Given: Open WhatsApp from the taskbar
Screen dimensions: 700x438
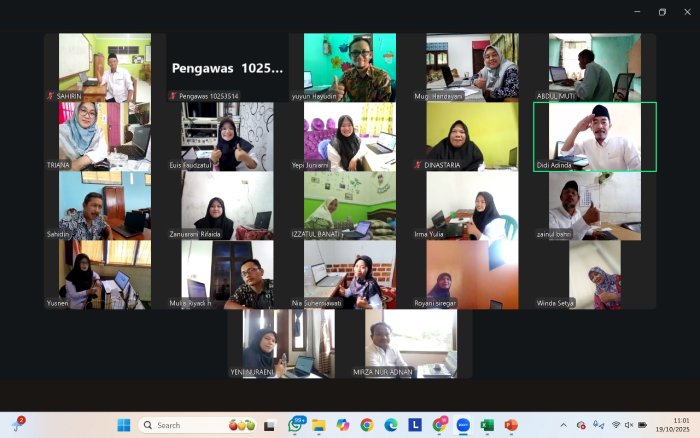Looking at the screenshot, I should point(296,425).
